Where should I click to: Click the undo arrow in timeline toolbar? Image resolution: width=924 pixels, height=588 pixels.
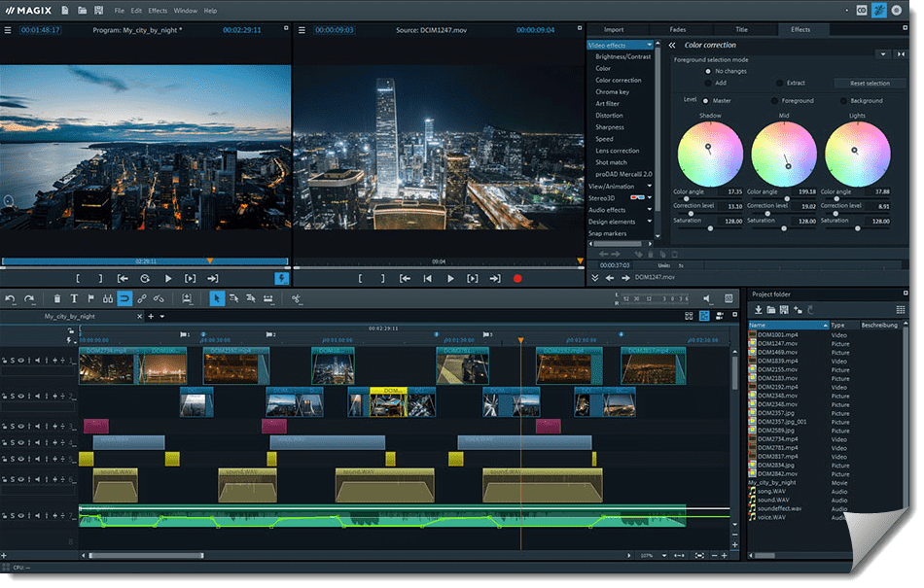pyautogui.click(x=10, y=299)
